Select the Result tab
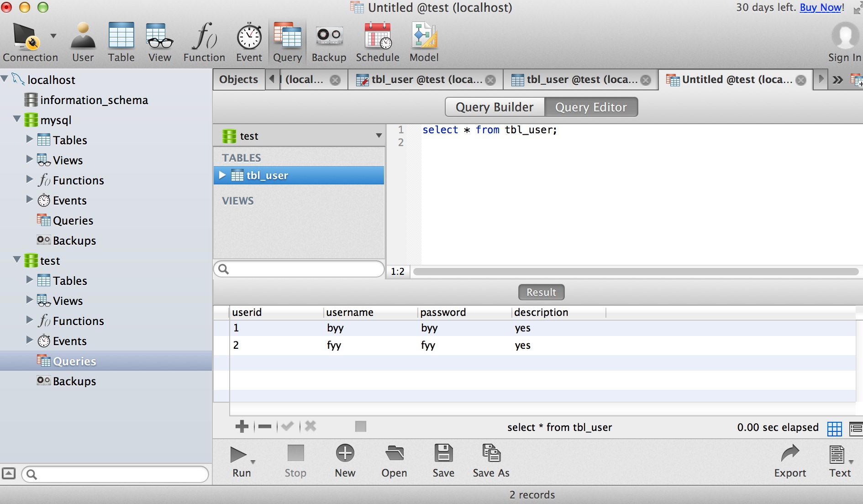 [541, 292]
